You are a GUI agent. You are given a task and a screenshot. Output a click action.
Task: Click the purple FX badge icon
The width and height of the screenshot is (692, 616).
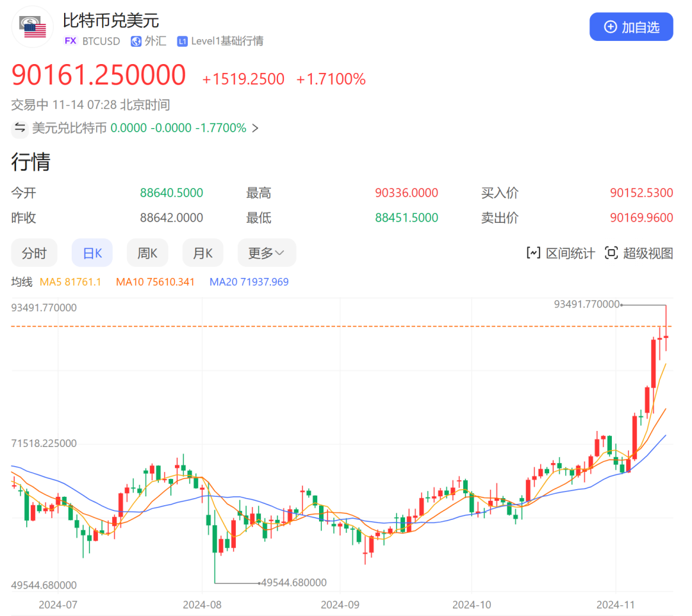[x=70, y=41]
